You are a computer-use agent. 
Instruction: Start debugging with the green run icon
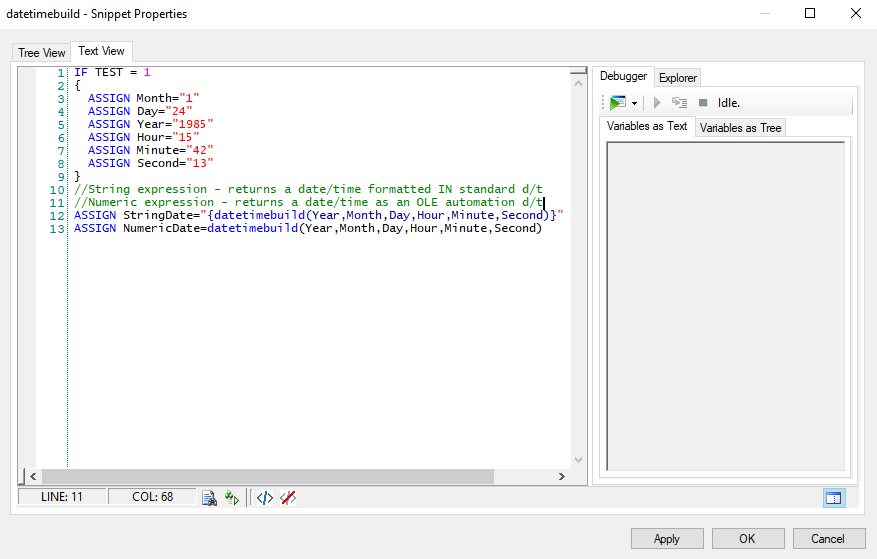coord(617,103)
